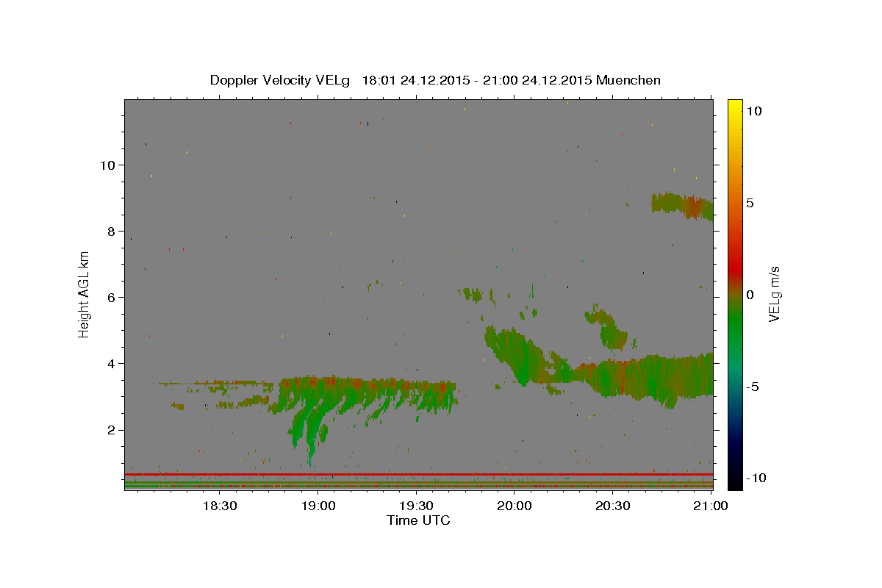Click the 'VELg m/s' colorbar label

point(774,294)
